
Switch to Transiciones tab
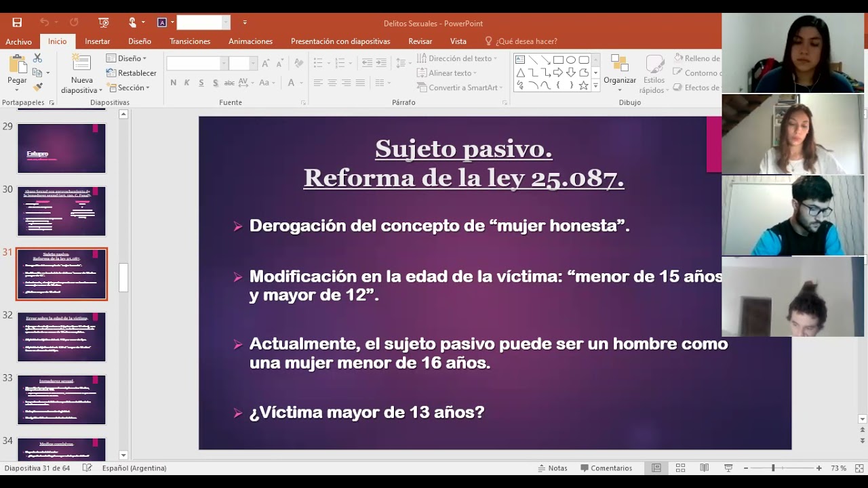coord(190,41)
